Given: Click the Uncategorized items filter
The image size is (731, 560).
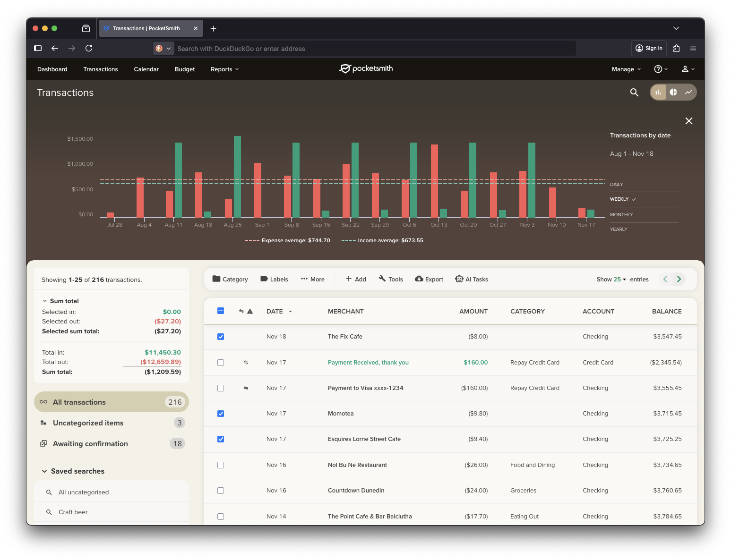Looking at the screenshot, I should tap(88, 423).
